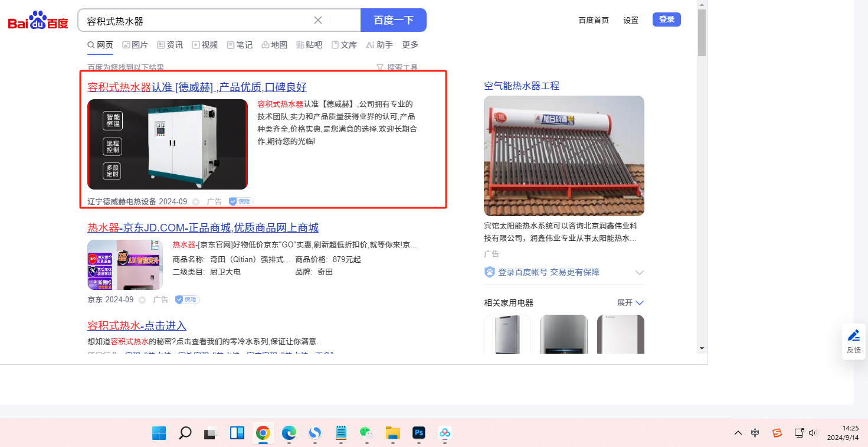Click the middle 相关家用电器 thumbnail
The height and width of the screenshot is (447, 868).
point(564,334)
